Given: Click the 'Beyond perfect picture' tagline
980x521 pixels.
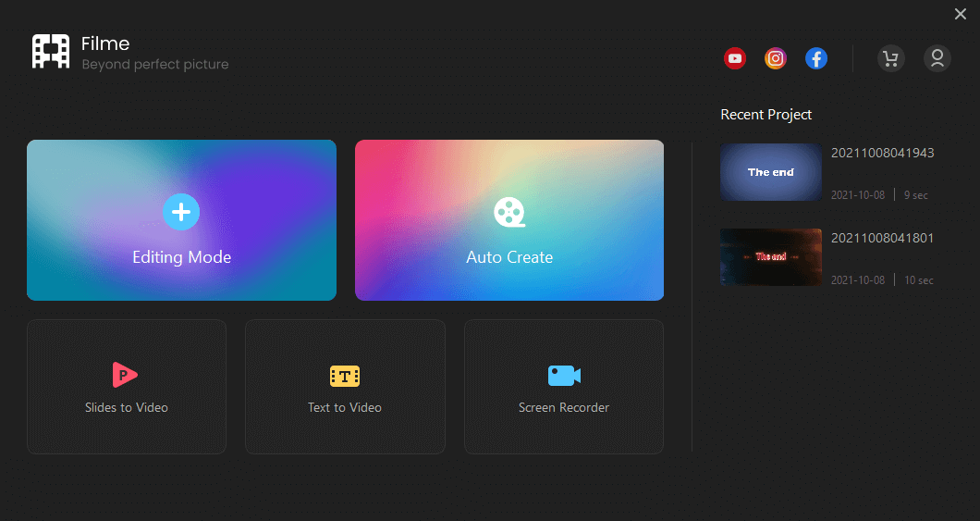Looking at the screenshot, I should [x=155, y=65].
